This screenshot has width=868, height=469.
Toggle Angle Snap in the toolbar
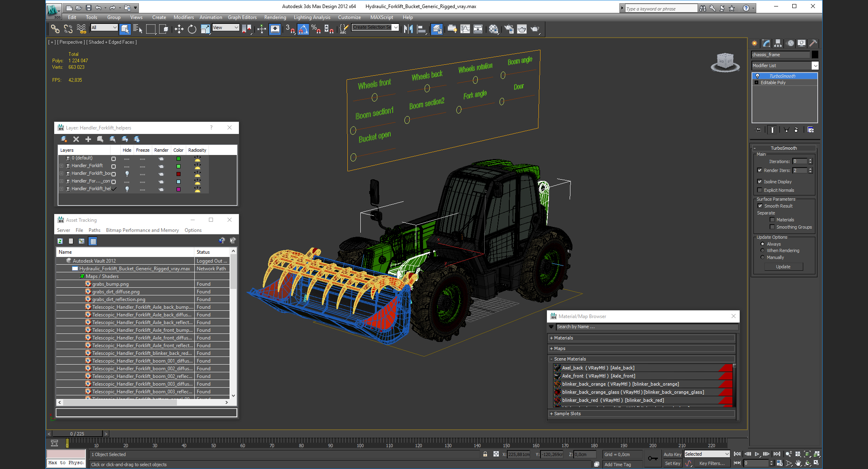(303, 29)
